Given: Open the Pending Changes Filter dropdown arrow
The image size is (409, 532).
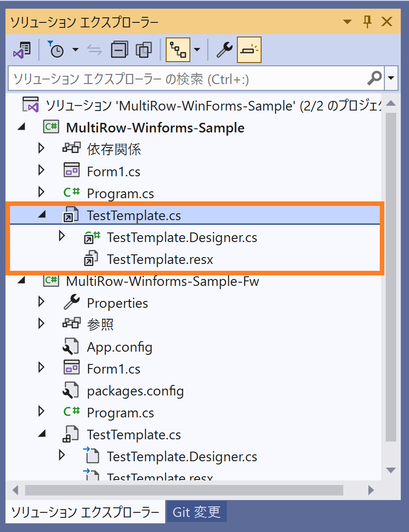Looking at the screenshot, I should click(75, 50).
